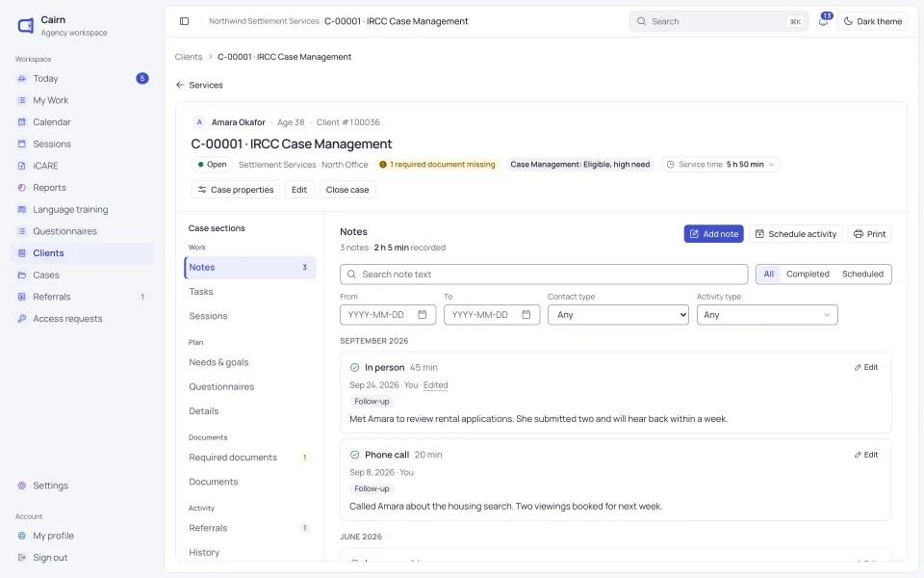This screenshot has width=924, height=578.
Task: Click the Access requests key icon
Action: [x=22, y=319]
